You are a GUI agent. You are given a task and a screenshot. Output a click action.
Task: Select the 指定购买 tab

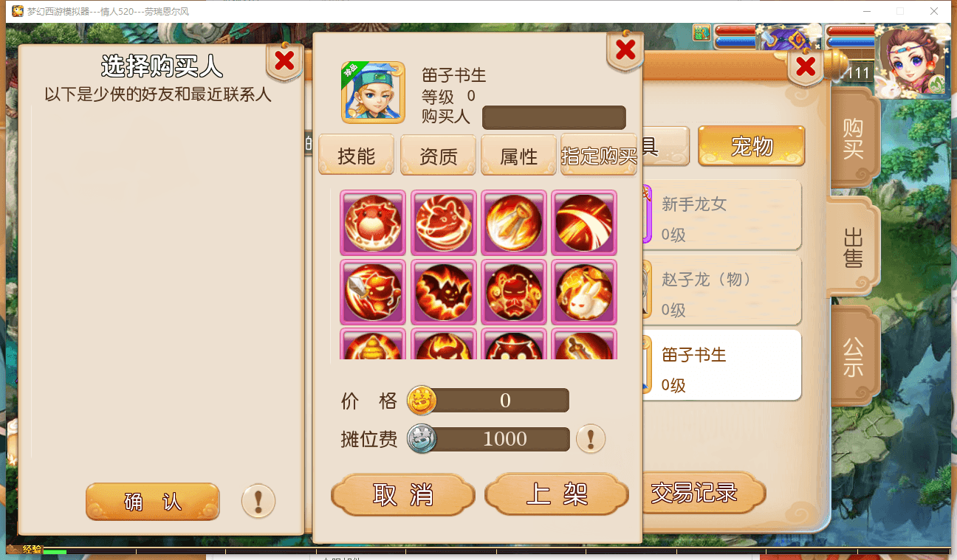pyautogui.click(x=599, y=156)
